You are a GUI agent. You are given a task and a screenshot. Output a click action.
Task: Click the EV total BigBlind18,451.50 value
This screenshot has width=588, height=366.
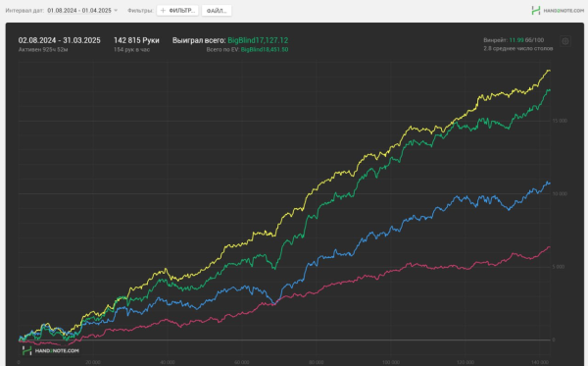point(265,49)
